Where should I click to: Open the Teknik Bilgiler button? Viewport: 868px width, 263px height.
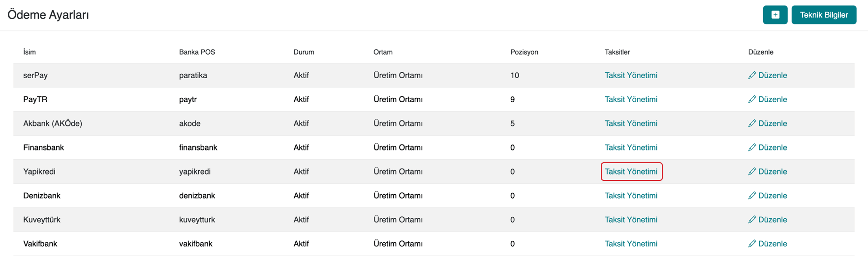tap(824, 15)
